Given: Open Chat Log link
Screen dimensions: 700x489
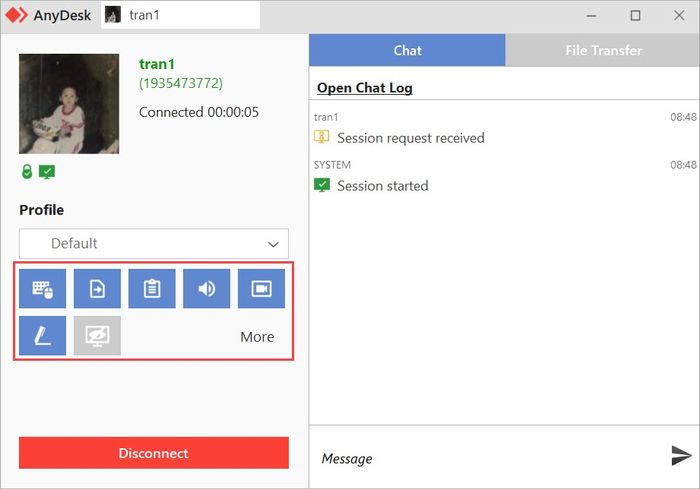Looking at the screenshot, I should (x=365, y=88).
